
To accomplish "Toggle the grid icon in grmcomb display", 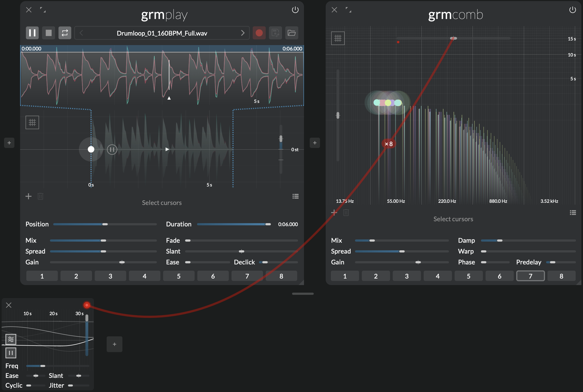I will point(338,38).
